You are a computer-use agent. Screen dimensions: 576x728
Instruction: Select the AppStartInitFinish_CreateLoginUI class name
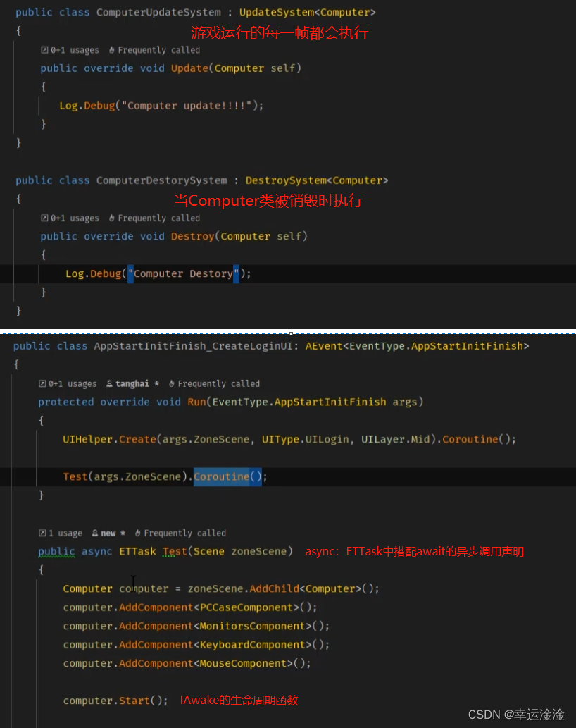pyautogui.click(x=194, y=346)
